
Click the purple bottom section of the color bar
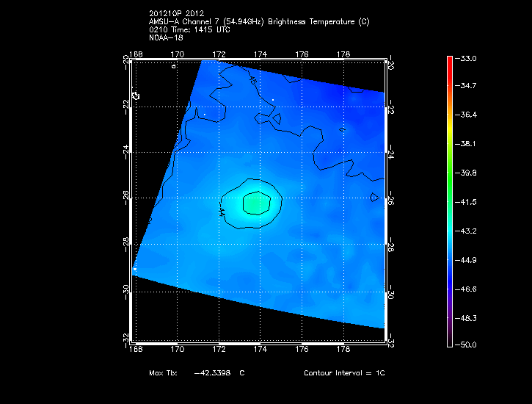pos(450,323)
